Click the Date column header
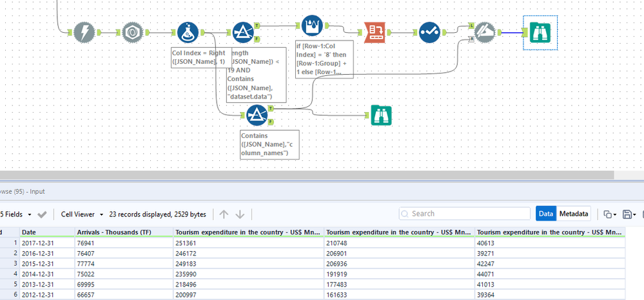The image size is (644, 300). 47,232
